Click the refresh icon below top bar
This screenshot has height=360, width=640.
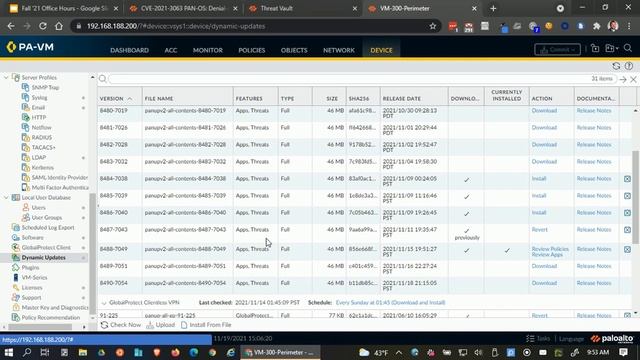(x=616, y=66)
